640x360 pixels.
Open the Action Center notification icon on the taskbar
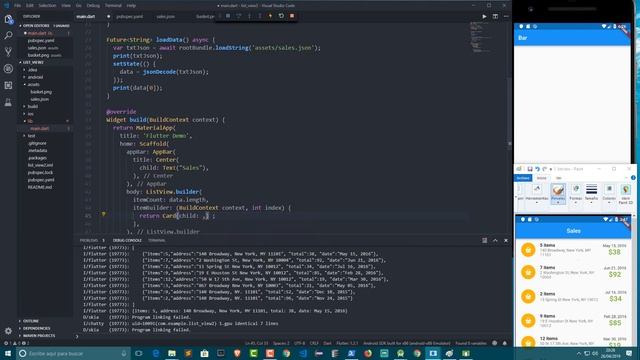point(629,353)
